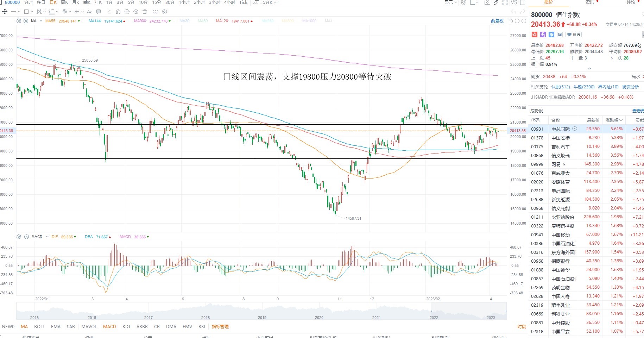The height and width of the screenshot is (338, 644).
Task: Open the note icon beside the tag
Action: pos(560,35)
